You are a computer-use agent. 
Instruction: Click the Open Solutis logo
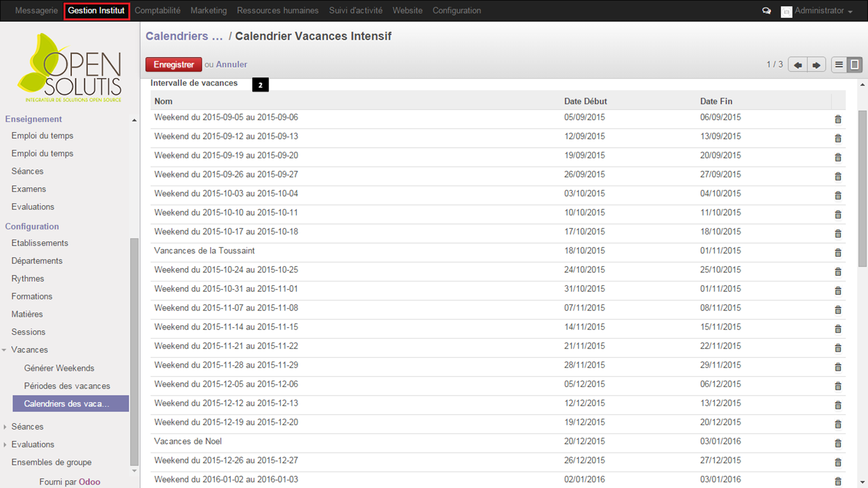(x=70, y=68)
